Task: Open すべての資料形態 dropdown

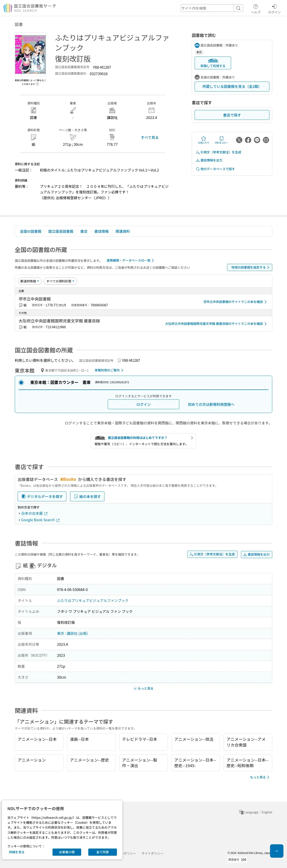Action: 60,281
